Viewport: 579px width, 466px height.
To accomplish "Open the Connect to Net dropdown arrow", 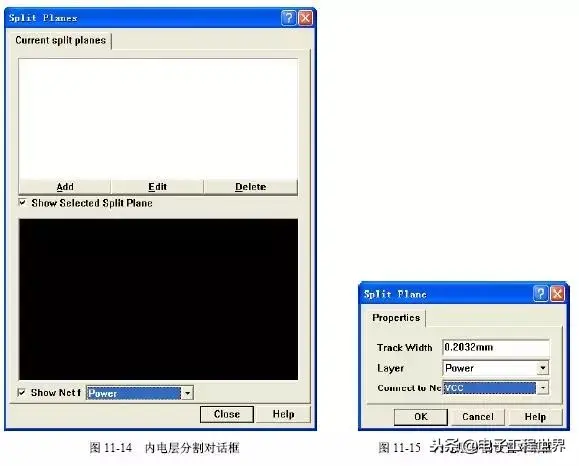I will coord(543,388).
